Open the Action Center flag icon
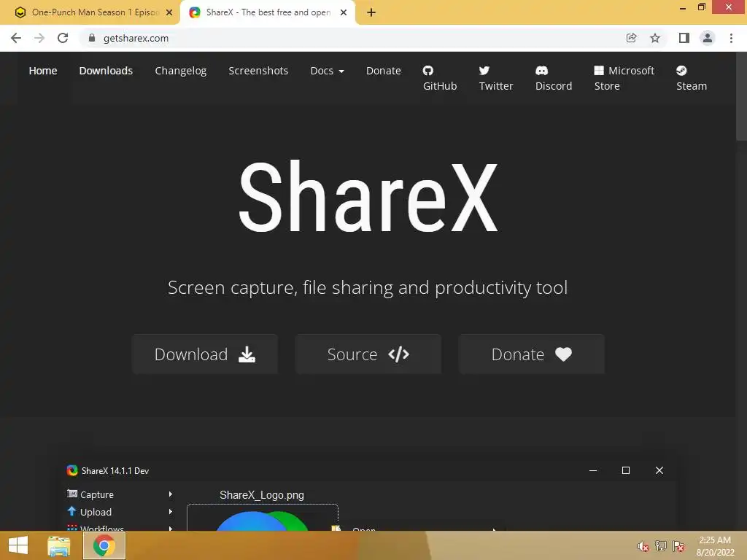747x560 pixels. coord(678,546)
